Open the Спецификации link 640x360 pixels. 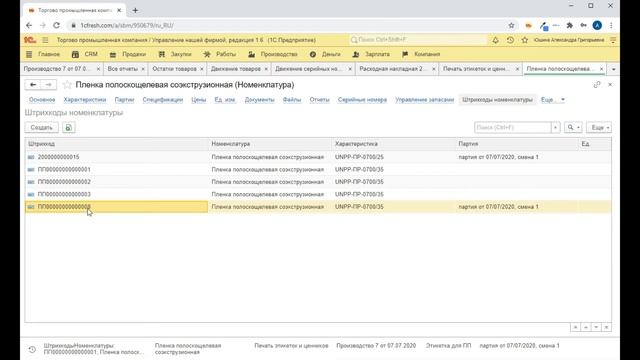[162, 100]
